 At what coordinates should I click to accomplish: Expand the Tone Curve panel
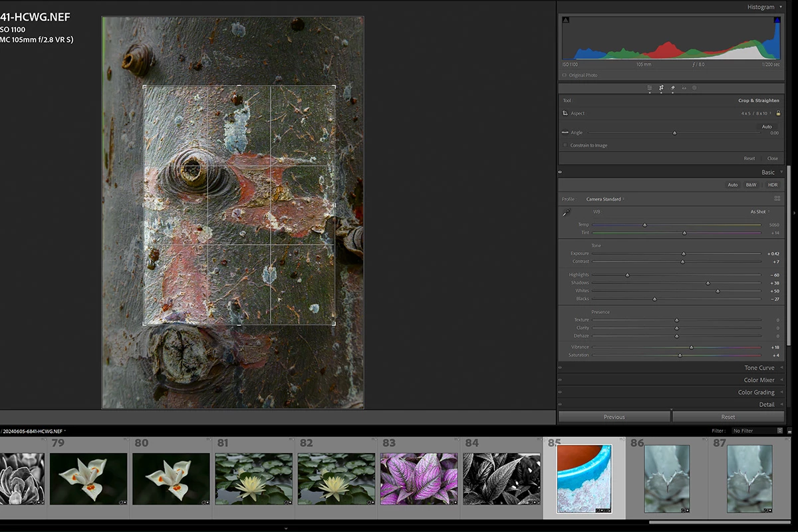pos(781,368)
